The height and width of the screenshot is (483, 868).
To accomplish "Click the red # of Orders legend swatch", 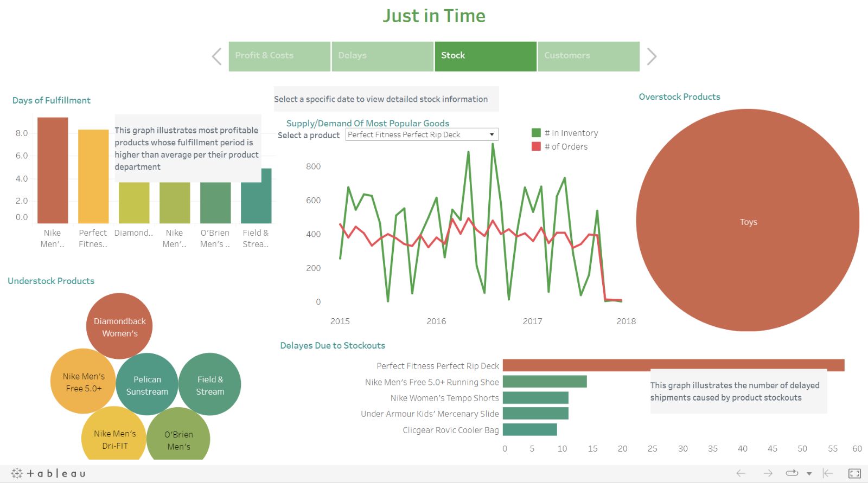I will tap(536, 146).
